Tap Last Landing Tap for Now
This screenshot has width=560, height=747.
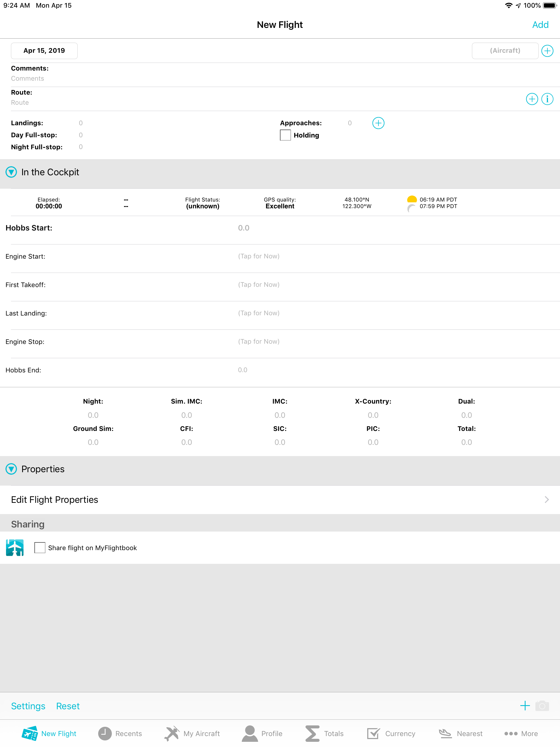point(259,313)
